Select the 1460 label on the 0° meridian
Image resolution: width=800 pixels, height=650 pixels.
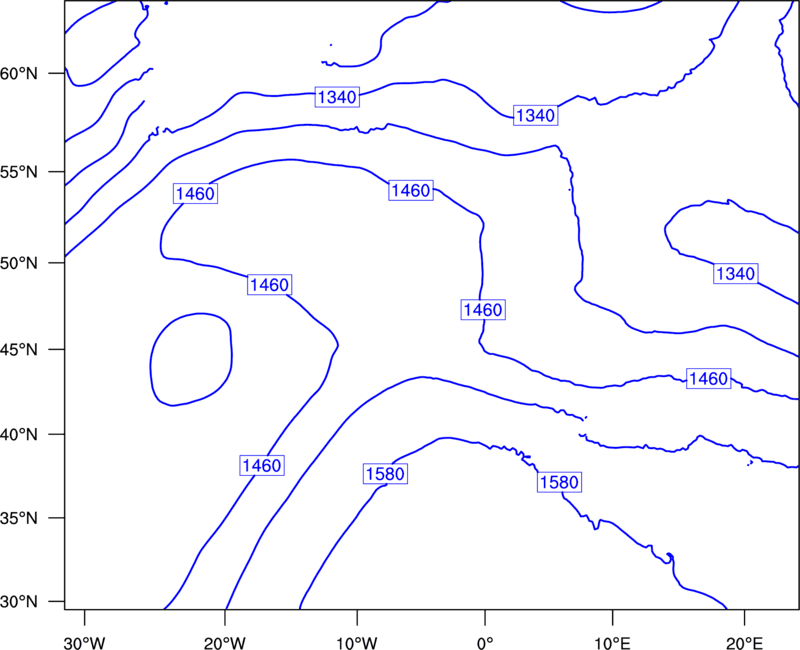[483, 310]
